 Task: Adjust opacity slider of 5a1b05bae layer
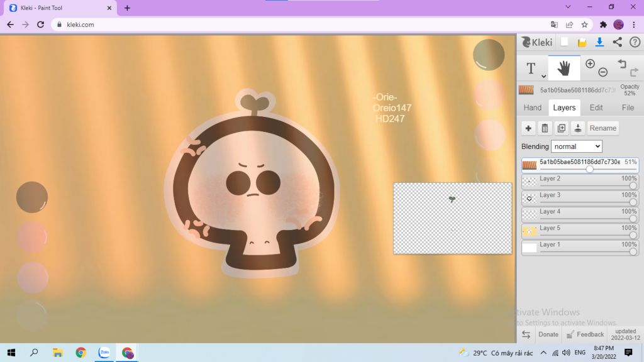(589, 168)
